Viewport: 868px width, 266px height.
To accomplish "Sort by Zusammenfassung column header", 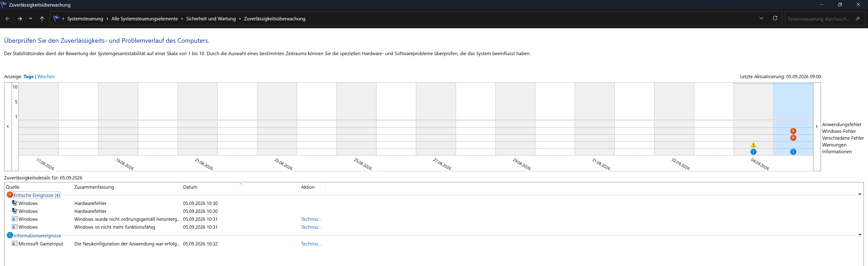I will (x=127, y=187).
